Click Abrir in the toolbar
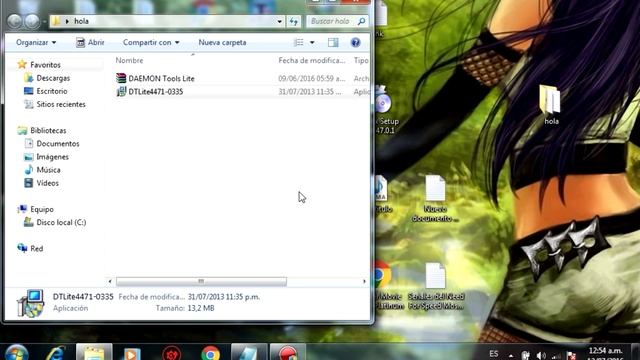This screenshot has height=360, width=640. pos(90,42)
